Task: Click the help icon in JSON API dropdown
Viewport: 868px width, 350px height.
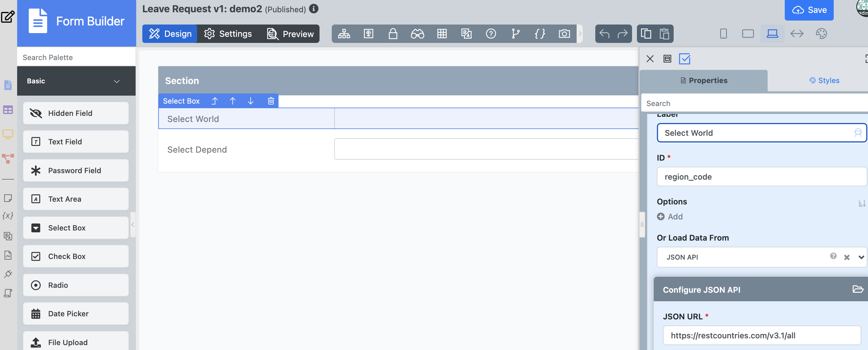Action: [833, 256]
